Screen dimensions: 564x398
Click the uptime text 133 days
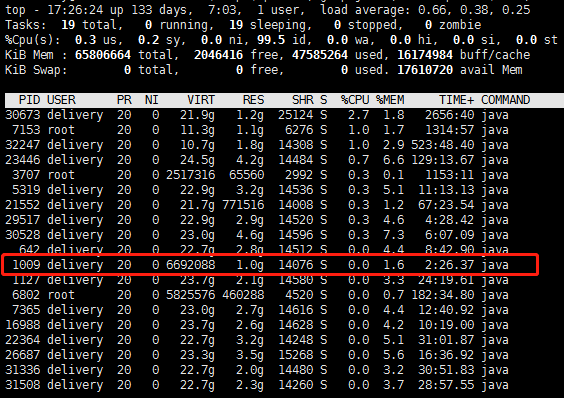click(x=159, y=10)
